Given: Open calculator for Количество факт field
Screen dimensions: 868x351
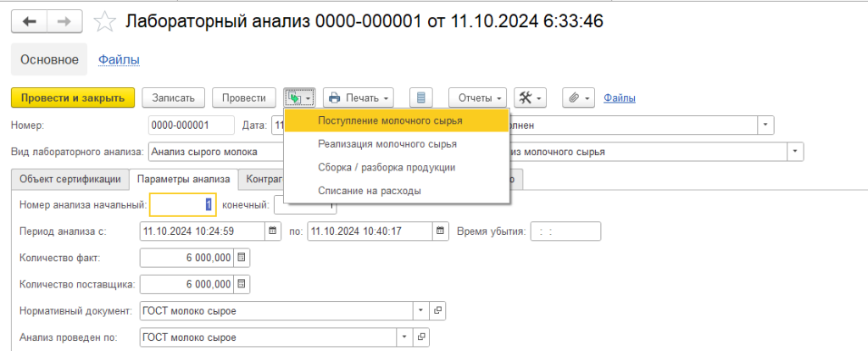Looking at the screenshot, I should 241,258.
